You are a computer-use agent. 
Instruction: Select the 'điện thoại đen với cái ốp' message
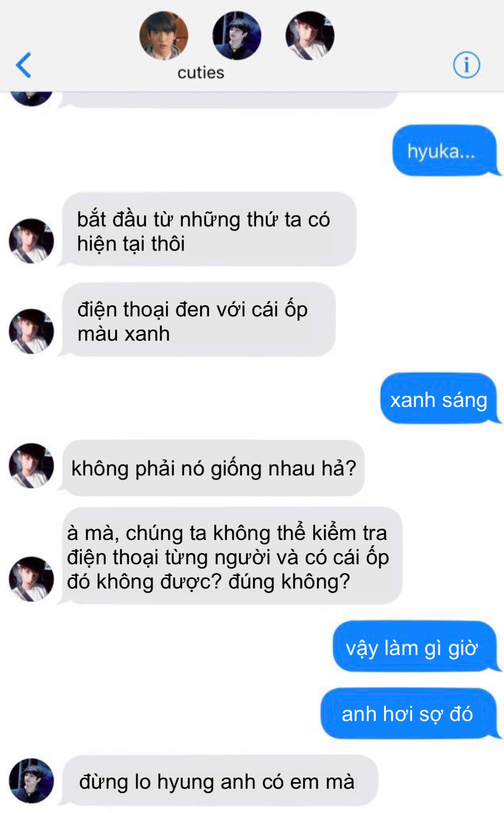198,320
